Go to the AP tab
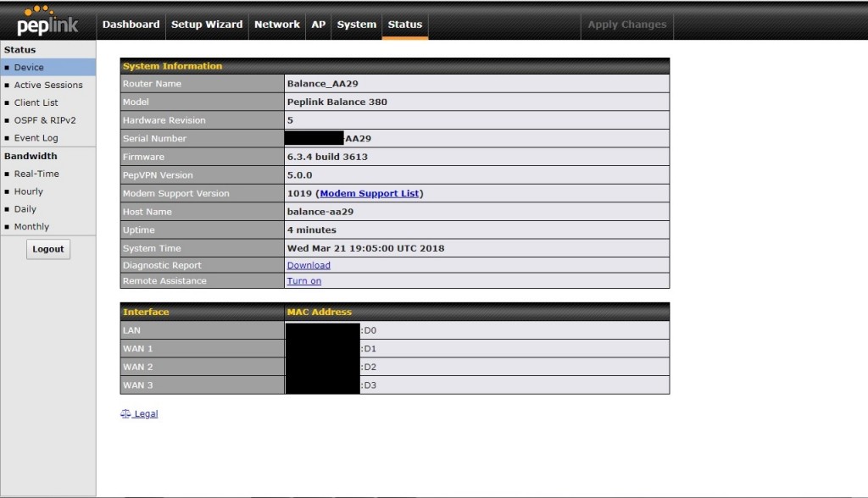The height and width of the screenshot is (498, 868). pos(319,25)
